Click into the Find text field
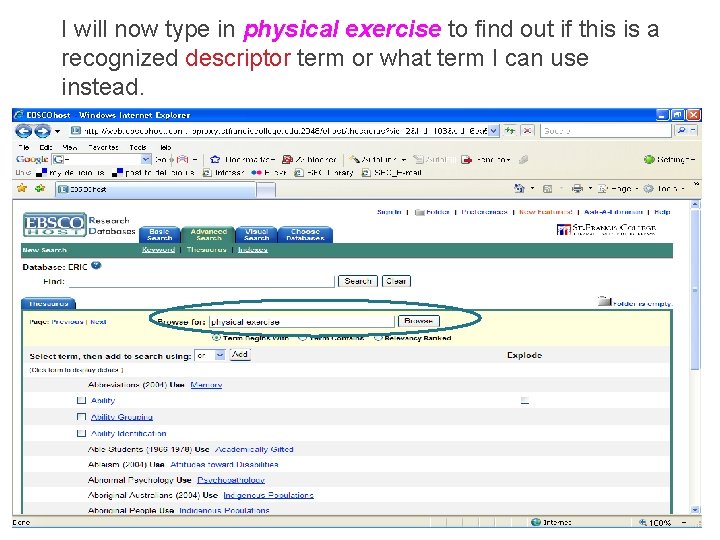 [202, 281]
